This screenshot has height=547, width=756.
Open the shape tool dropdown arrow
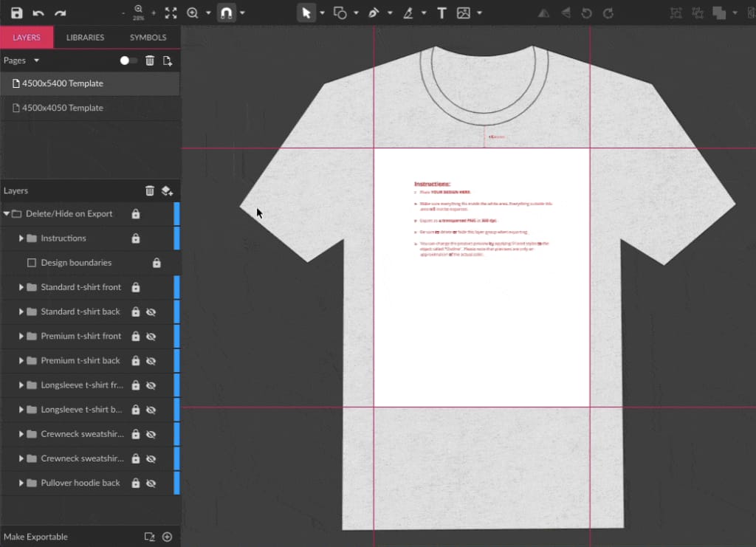(357, 13)
